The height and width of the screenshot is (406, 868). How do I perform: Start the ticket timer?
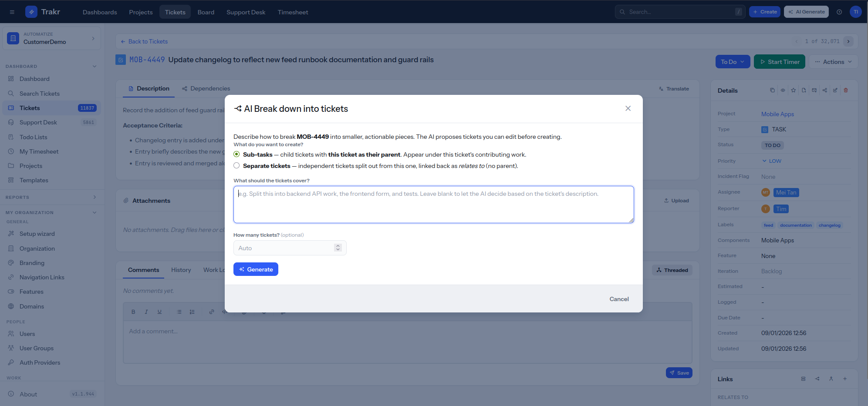779,62
